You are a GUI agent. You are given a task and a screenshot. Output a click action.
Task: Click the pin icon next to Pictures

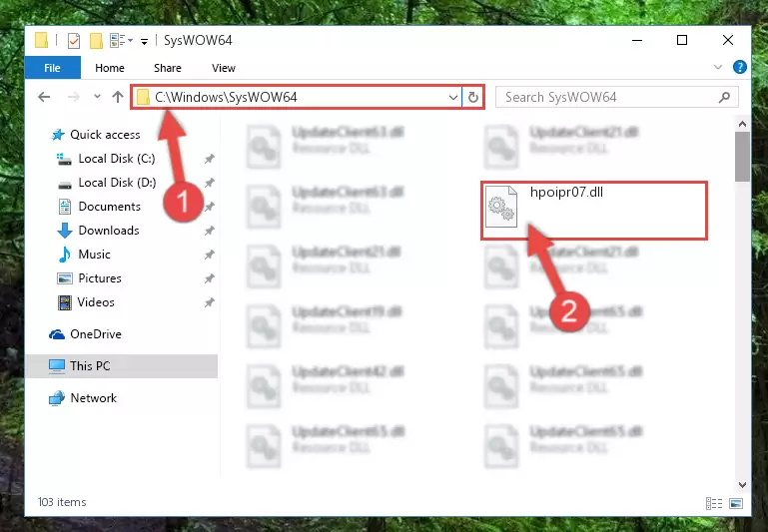pos(210,278)
